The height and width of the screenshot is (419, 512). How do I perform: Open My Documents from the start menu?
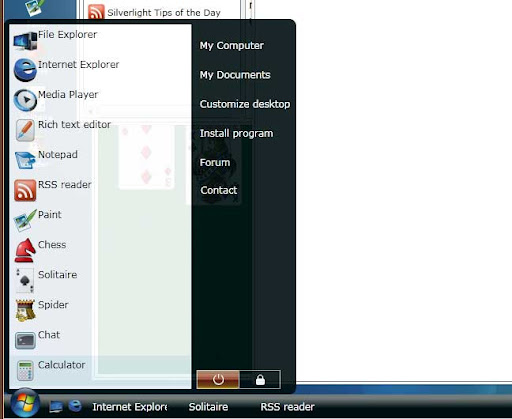tap(235, 75)
